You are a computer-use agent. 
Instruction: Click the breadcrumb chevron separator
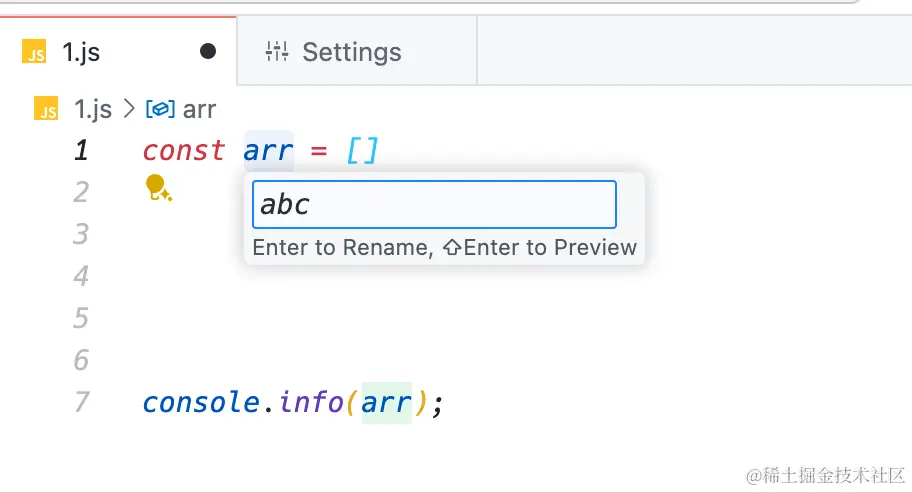coord(129,109)
